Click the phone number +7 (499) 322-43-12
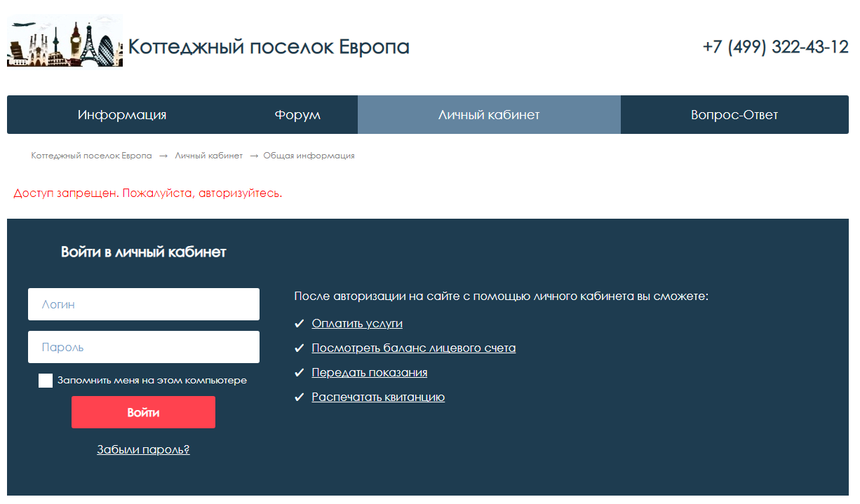This screenshot has height=504, width=860. pos(775,47)
